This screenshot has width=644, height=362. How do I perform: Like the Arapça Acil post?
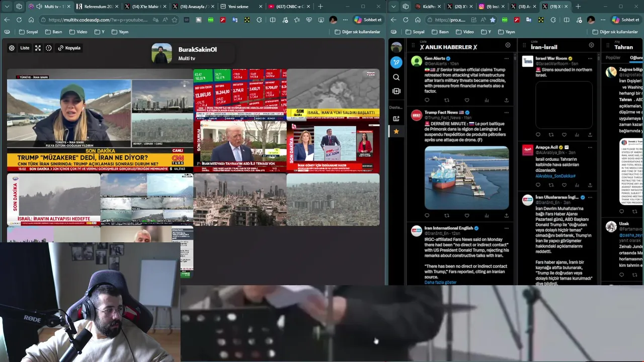(x=564, y=185)
